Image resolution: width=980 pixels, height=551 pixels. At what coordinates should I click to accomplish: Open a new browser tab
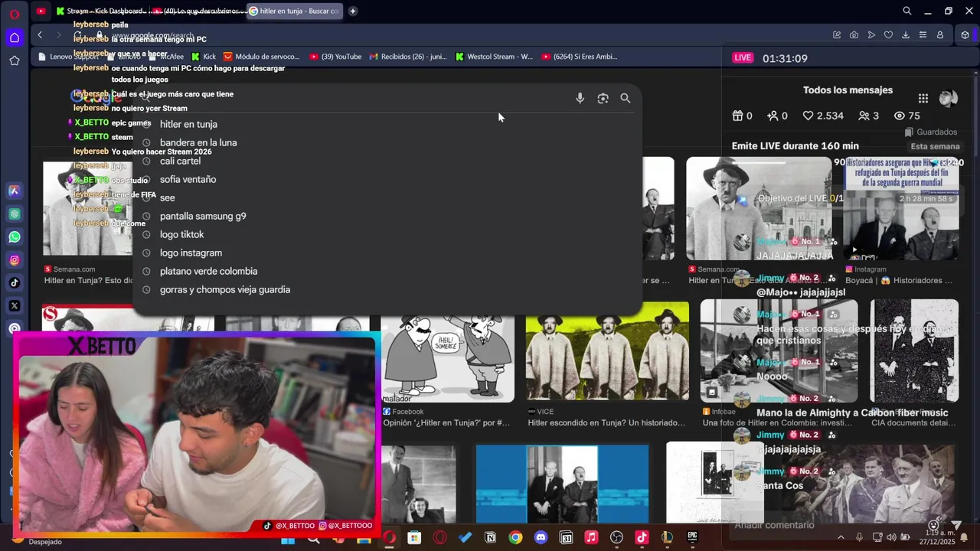tap(352, 11)
